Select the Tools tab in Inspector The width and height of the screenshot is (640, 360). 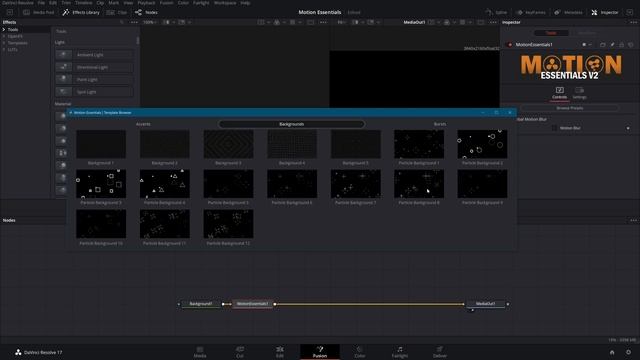coord(551,33)
